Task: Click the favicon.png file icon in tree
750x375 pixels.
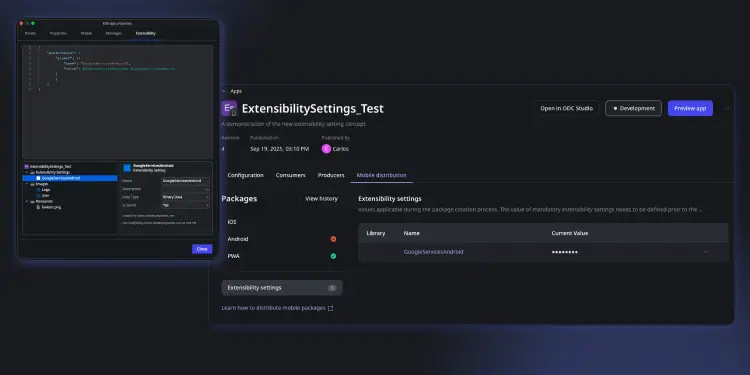Action: click(x=38, y=207)
